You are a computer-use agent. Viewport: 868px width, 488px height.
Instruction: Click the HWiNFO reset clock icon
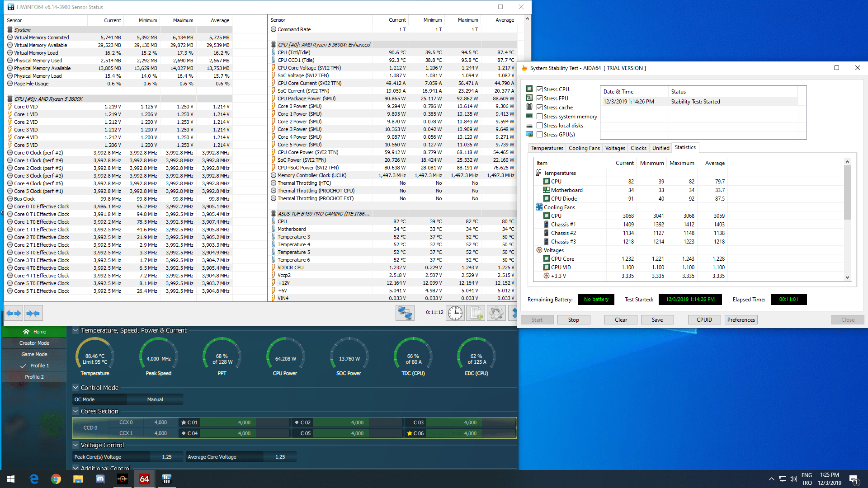click(455, 313)
